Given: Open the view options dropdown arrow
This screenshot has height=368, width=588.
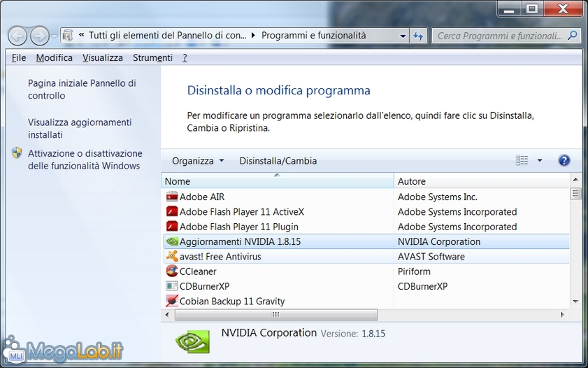Looking at the screenshot, I should click(540, 160).
